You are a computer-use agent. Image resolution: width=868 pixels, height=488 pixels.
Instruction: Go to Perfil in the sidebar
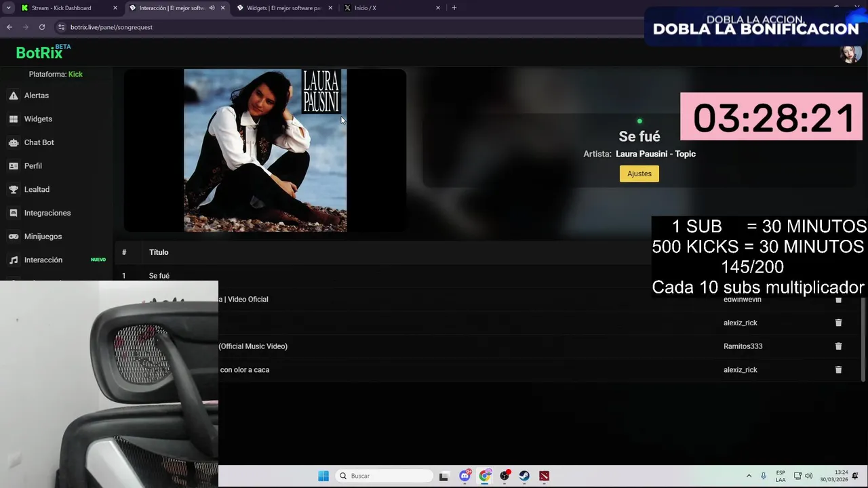[x=33, y=166]
